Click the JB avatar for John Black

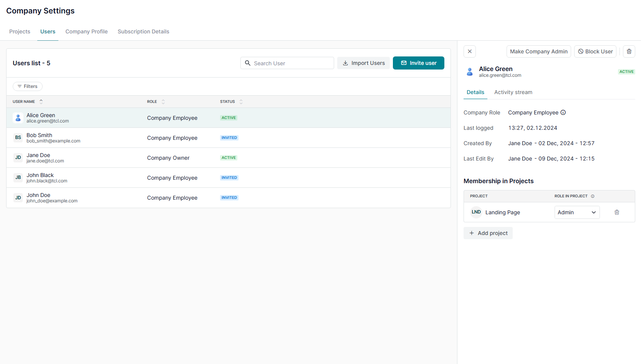point(18,177)
